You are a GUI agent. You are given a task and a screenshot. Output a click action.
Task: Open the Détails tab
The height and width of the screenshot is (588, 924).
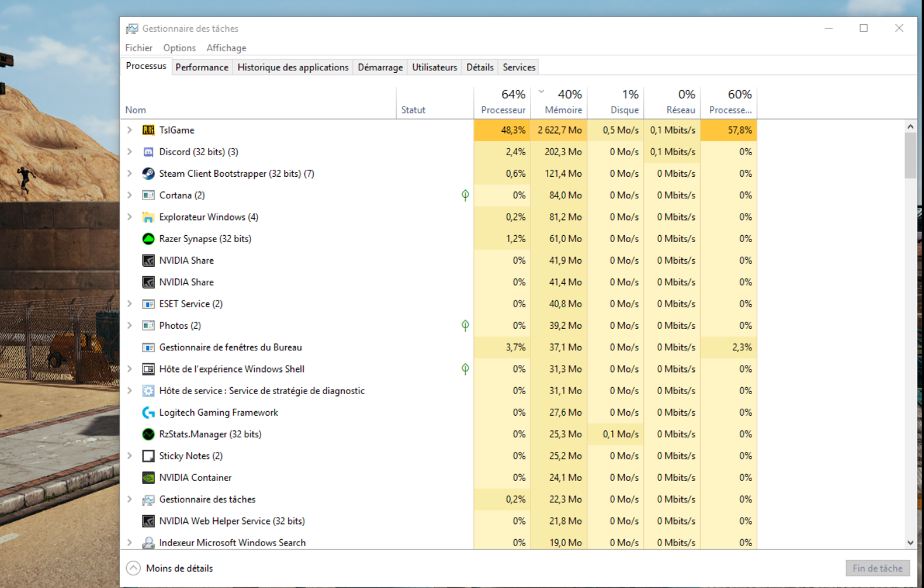coord(480,67)
